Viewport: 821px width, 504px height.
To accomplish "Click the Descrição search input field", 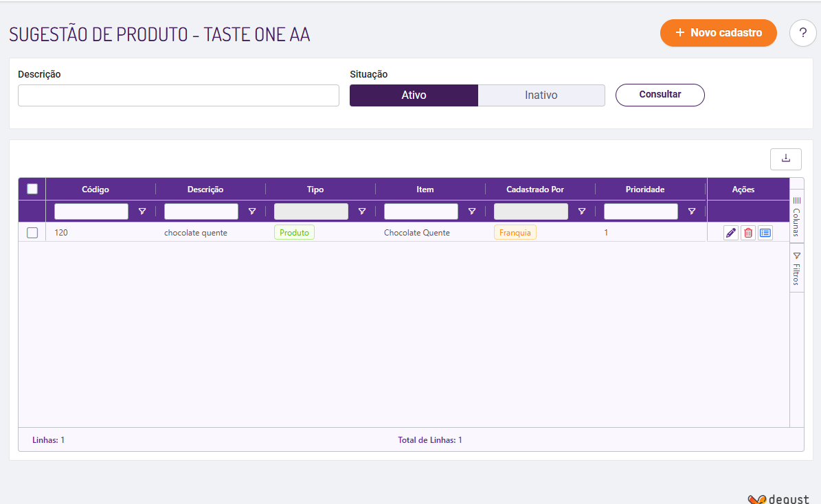I will coord(179,95).
